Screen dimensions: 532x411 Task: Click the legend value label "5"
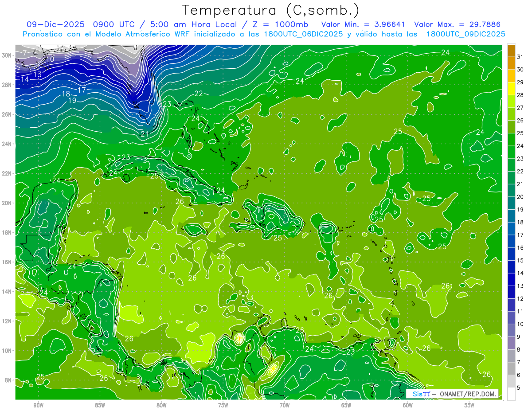[x=519, y=388]
